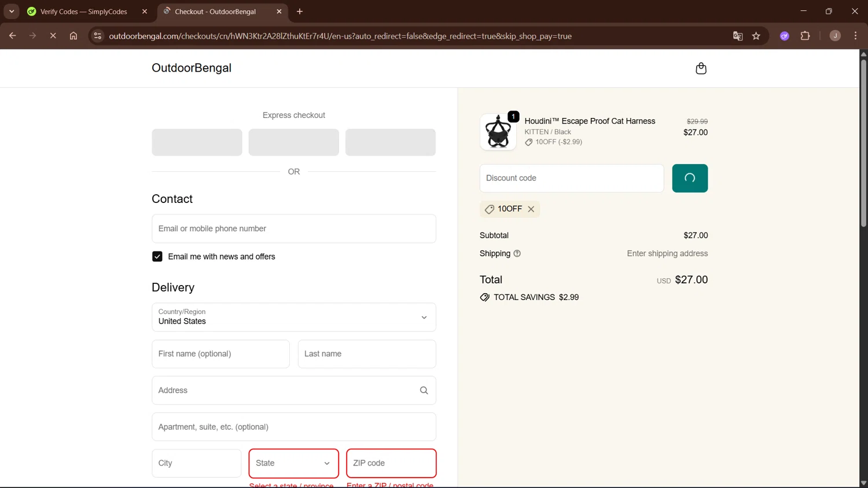Open the browser extensions puzzle icon

pyautogui.click(x=805, y=36)
